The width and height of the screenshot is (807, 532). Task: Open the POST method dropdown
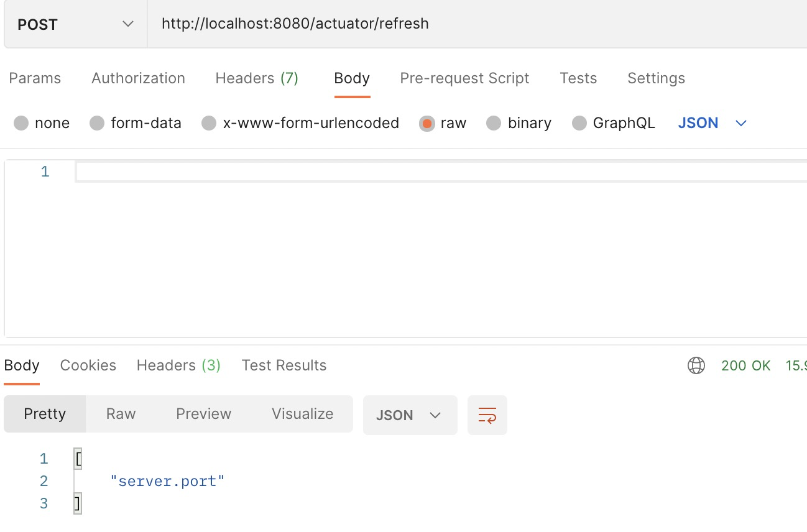pos(75,24)
